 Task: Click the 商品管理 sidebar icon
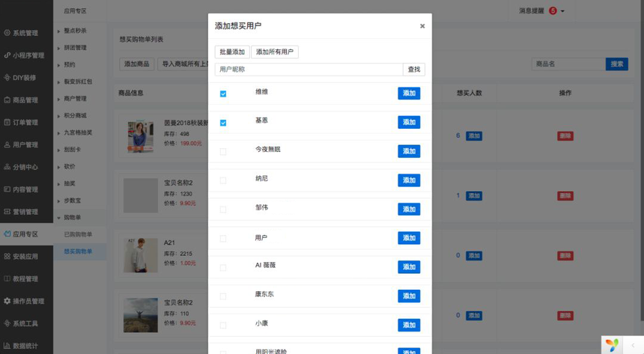7,100
